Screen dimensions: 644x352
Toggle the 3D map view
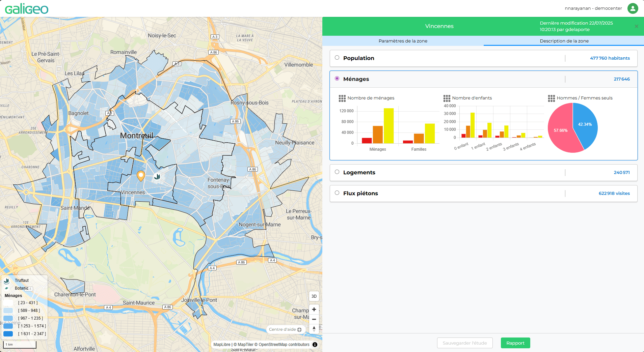click(x=314, y=296)
